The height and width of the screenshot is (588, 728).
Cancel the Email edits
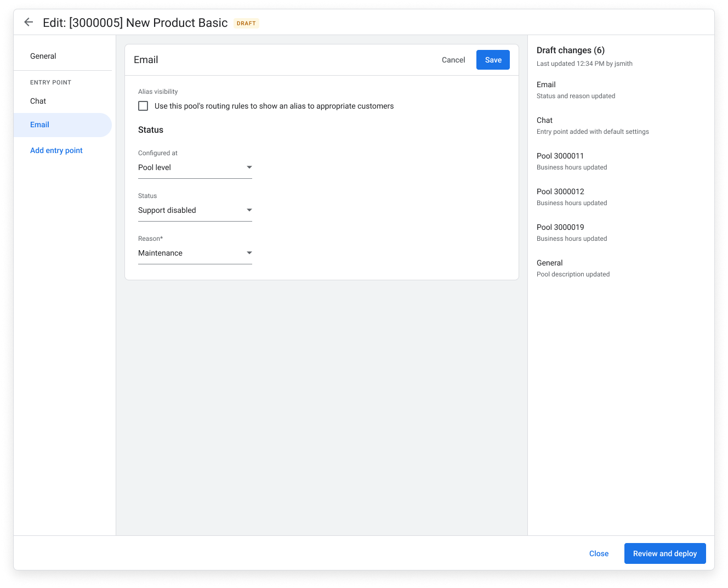coord(453,60)
